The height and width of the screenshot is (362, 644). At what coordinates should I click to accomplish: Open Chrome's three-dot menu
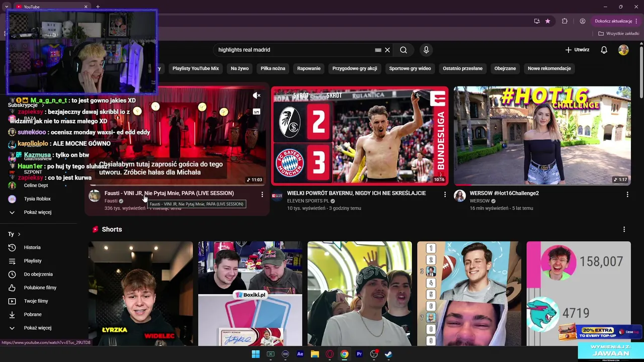pos(636,21)
